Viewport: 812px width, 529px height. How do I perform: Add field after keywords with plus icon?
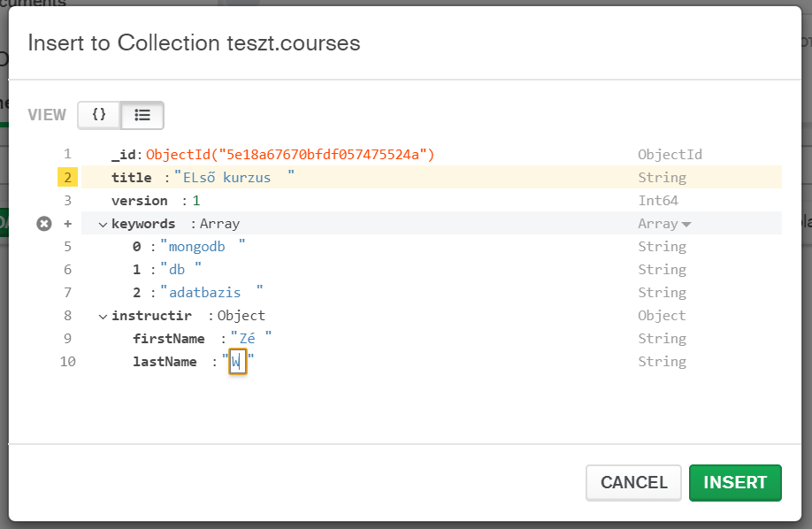click(68, 224)
